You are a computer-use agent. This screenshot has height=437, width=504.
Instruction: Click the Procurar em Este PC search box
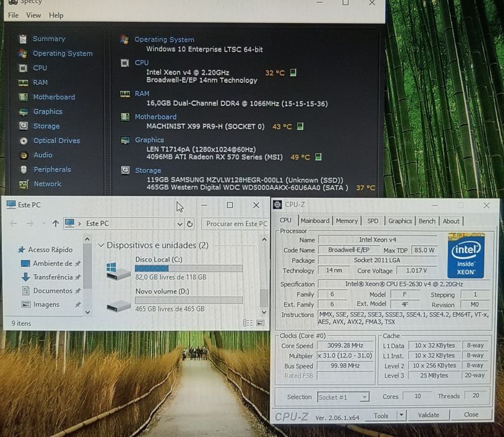pos(235,223)
